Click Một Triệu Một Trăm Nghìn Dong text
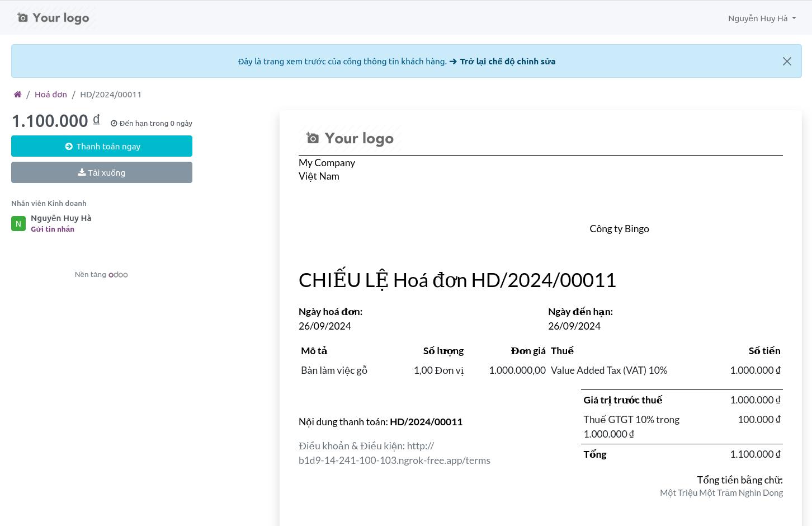This screenshot has width=812, height=526. click(721, 493)
